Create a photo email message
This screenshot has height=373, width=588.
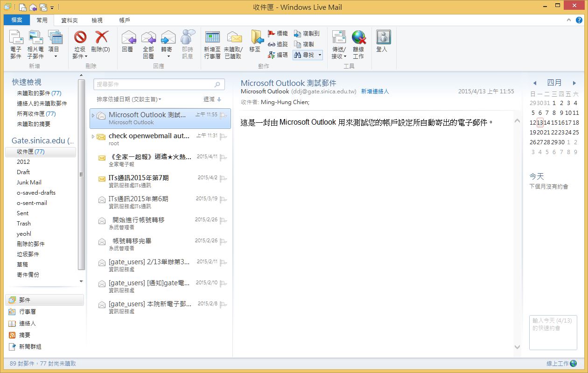point(35,44)
